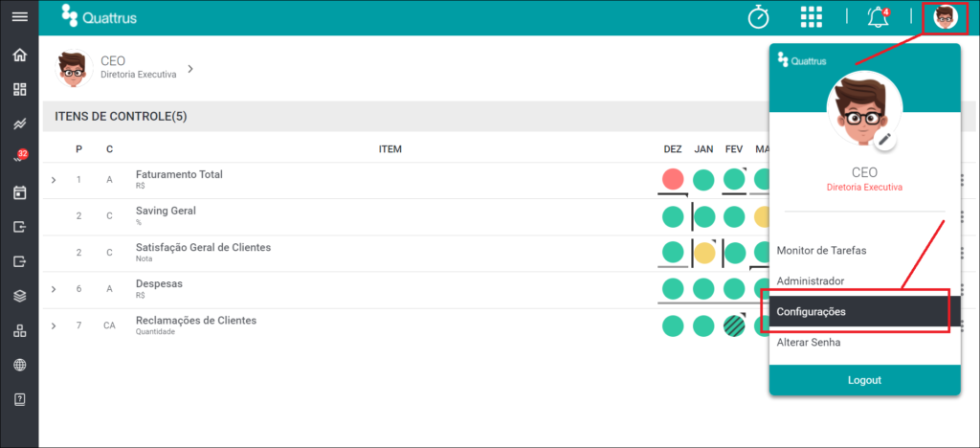
Task: Click yellow JAN status of Satisfação Geral
Action: pyautogui.click(x=704, y=253)
